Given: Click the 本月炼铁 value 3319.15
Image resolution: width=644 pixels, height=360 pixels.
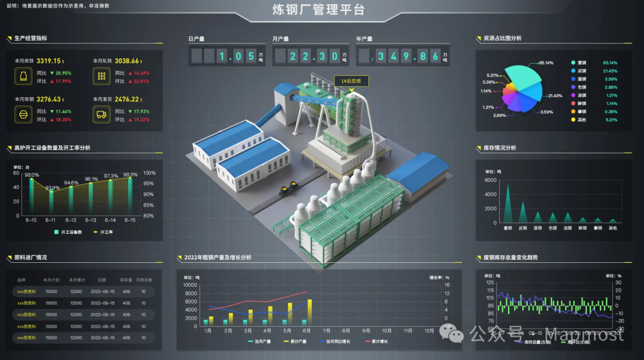Looking at the screenshot, I should tap(48, 61).
